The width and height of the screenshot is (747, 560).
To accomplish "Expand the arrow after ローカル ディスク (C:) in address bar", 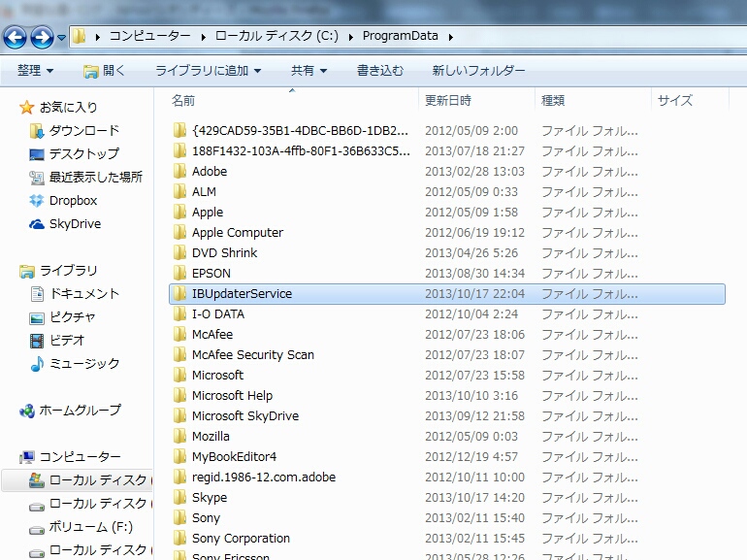I will pyautogui.click(x=351, y=37).
